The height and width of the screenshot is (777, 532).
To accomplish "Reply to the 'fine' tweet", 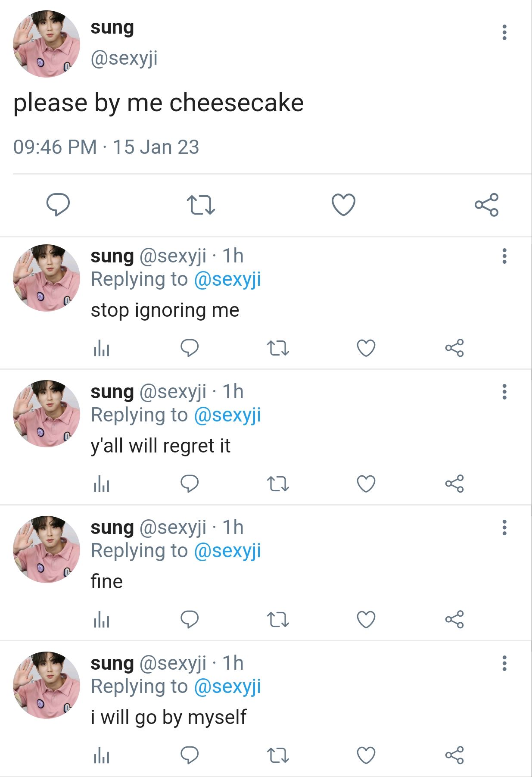I will click(x=190, y=619).
